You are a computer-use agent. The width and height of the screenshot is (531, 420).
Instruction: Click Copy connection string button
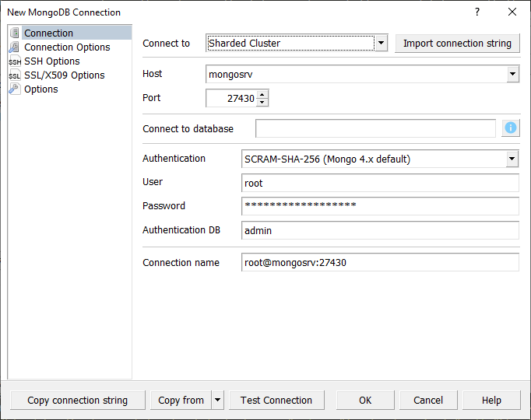coord(77,401)
